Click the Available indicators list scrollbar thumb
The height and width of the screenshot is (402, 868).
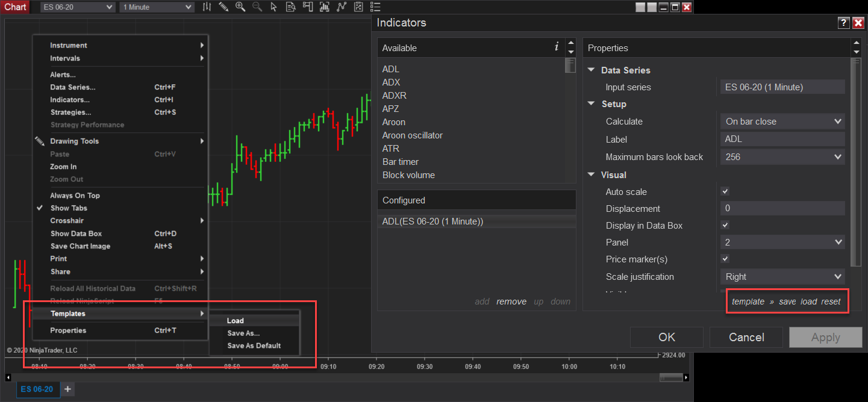[x=570, y=66]
